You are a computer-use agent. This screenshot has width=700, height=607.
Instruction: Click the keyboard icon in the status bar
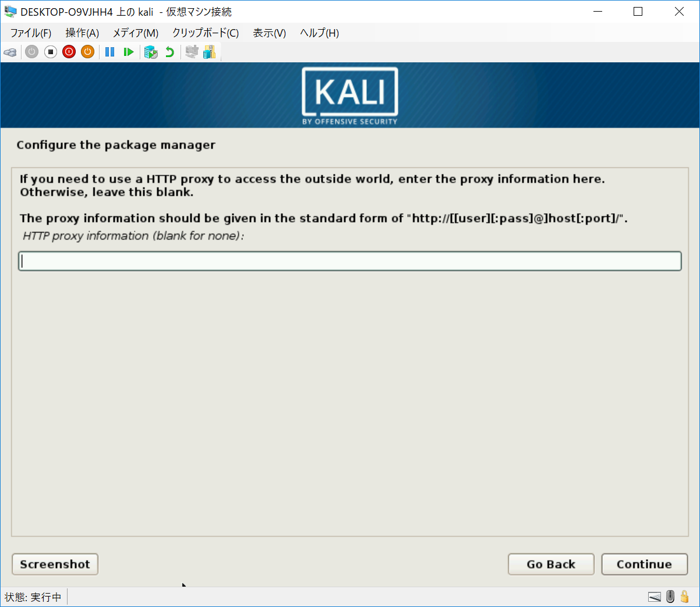pos(655,597)
